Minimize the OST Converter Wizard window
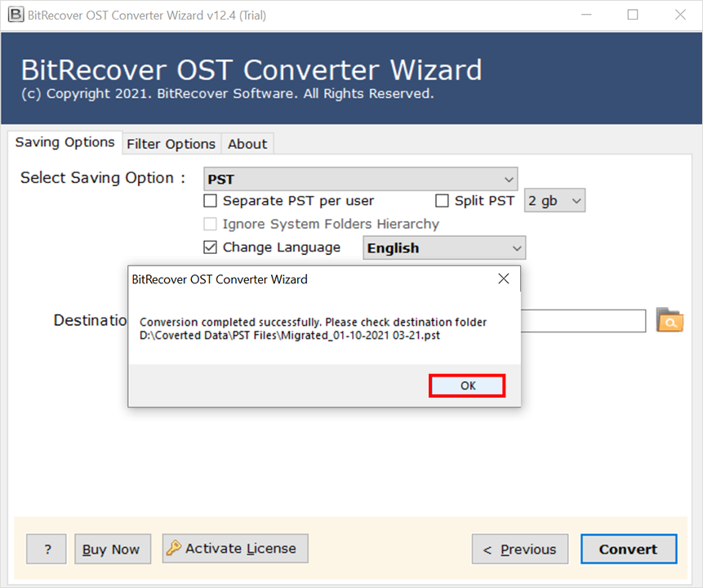This screenshot has height=588, width=703. point(586,15)
